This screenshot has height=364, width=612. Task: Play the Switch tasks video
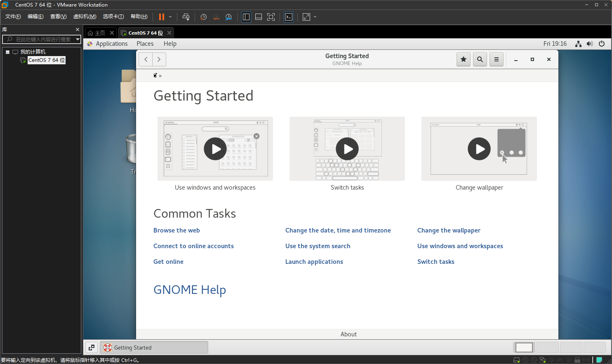pyautogui.click(x=347, y=149)
